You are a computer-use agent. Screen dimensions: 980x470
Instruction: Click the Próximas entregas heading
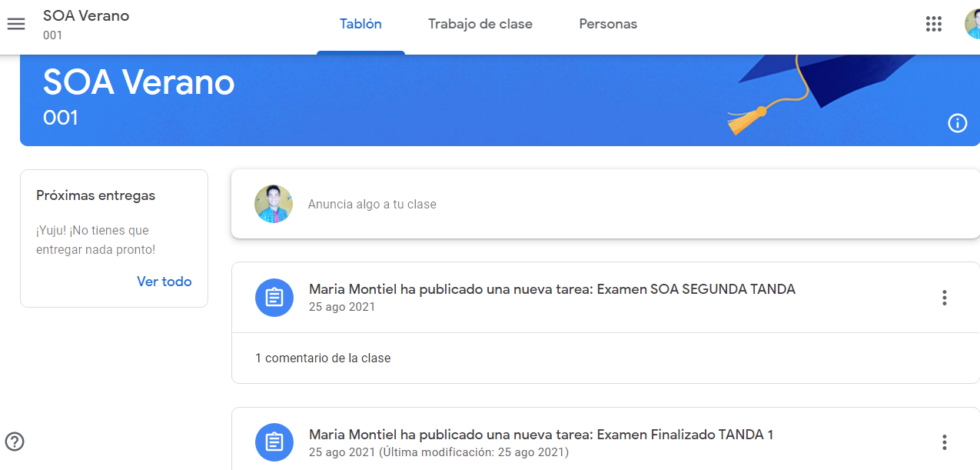(96, 195)
